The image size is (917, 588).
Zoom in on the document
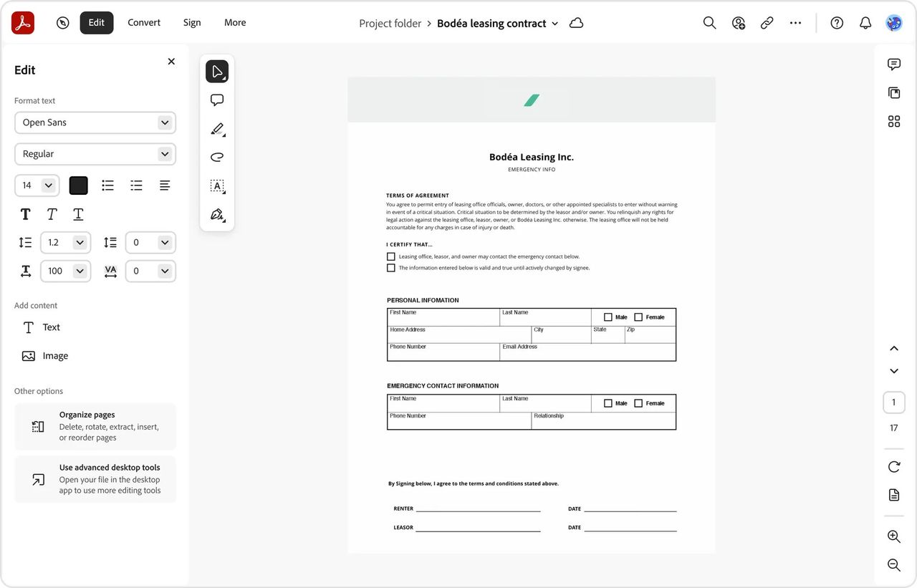click(893, 536)
